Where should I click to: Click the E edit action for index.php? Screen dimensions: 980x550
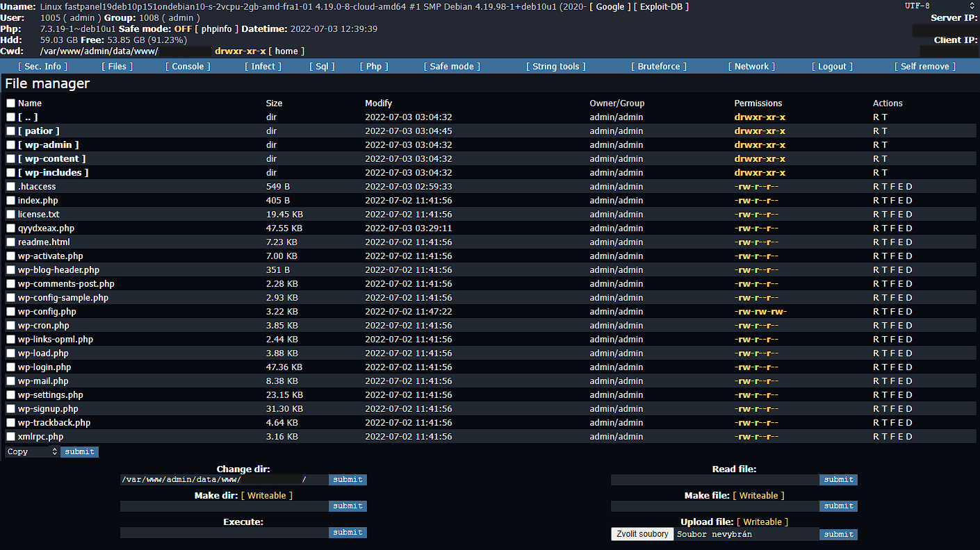point(901,201)
